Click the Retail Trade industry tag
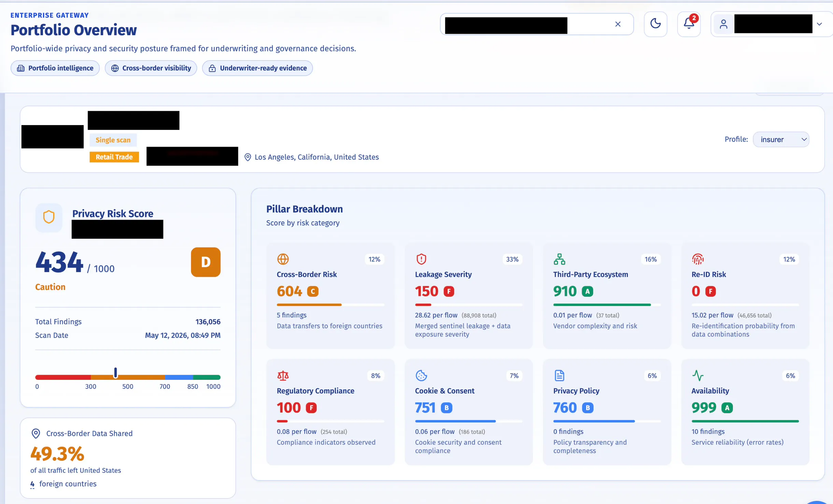833x504 pixels. point(114,157)
